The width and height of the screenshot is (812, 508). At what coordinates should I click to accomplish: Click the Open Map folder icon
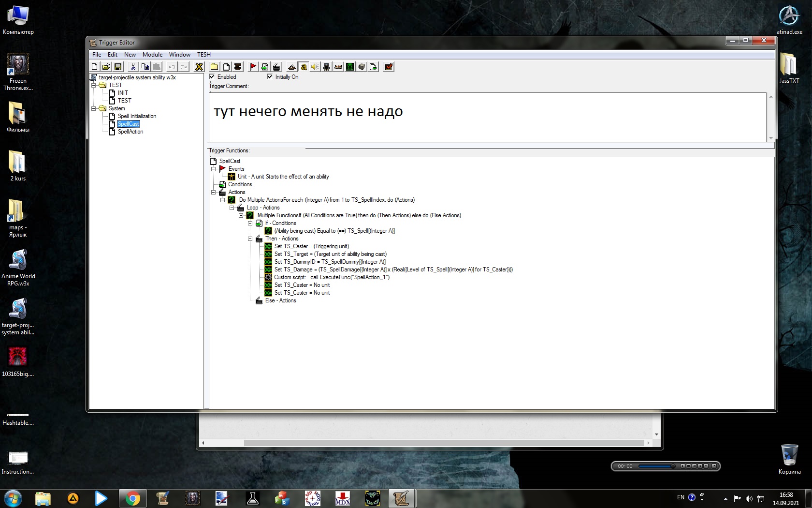pos(106,67)
